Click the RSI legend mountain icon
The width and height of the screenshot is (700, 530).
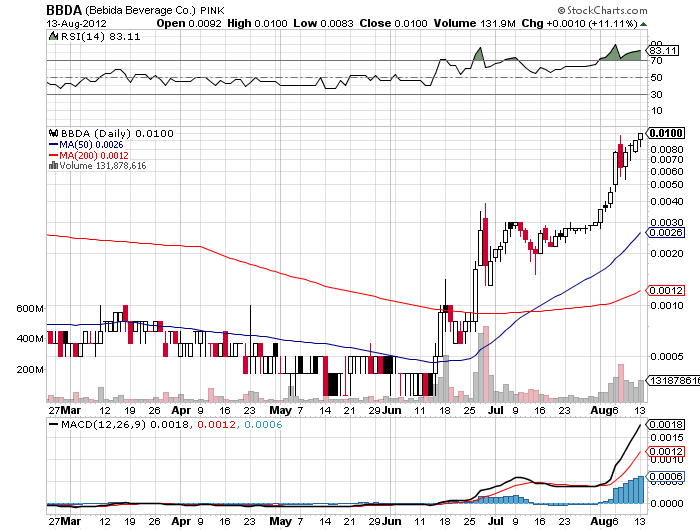[x=54, y=36]
